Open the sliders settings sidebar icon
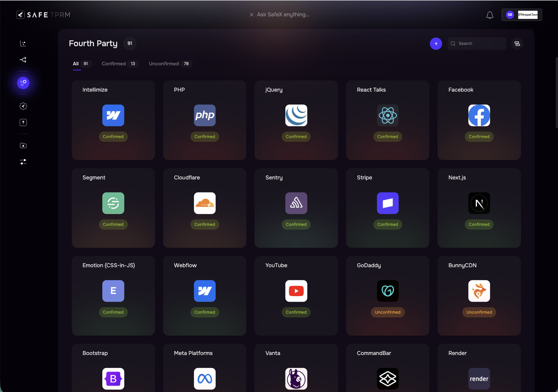Screen dimensions: 558x392 [x=23, y=162]
